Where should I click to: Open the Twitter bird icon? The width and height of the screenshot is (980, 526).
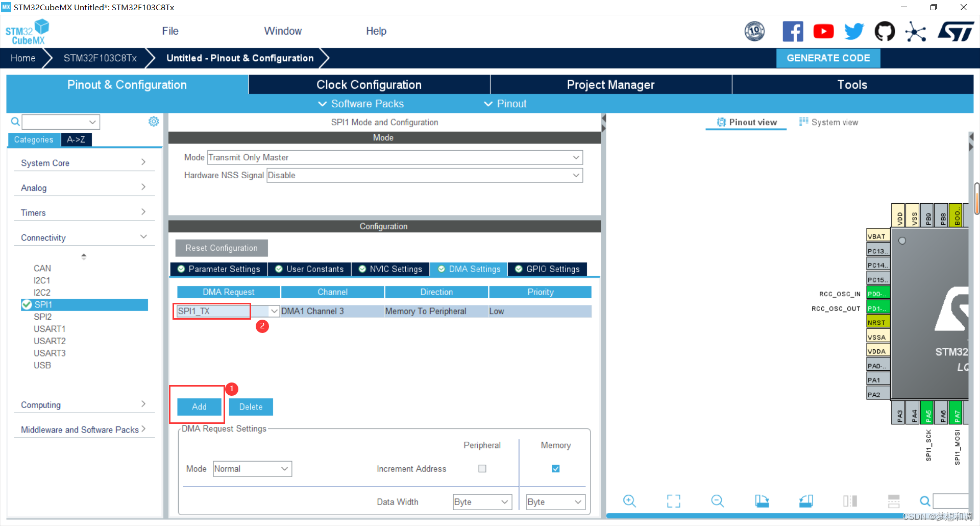click(x=854, y=32)
